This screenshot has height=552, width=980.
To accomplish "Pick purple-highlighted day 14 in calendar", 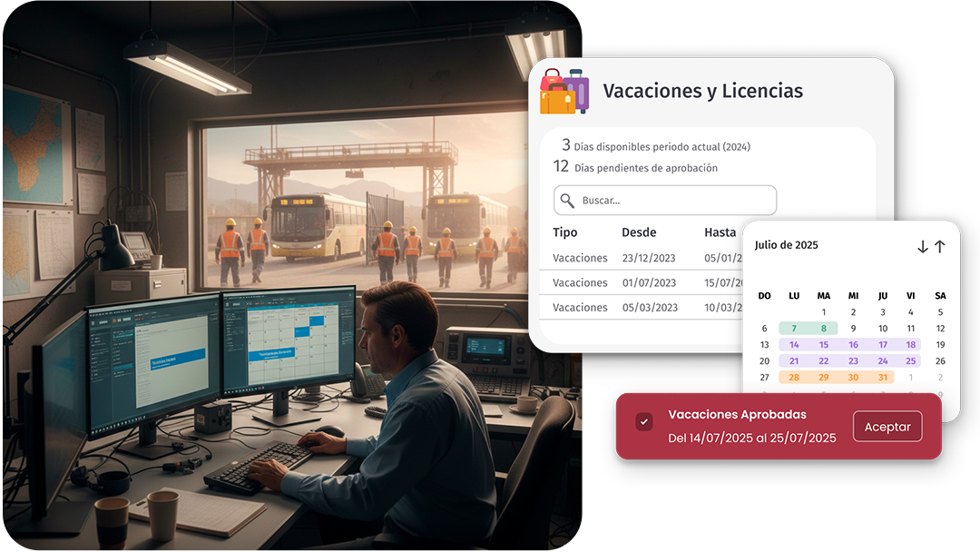I will 794,345.
